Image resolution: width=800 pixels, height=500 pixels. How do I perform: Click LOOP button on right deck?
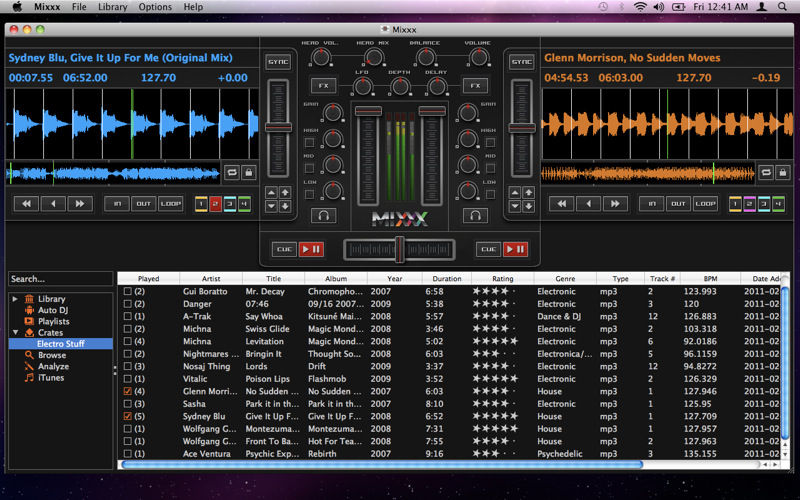[x=705, y=204]
